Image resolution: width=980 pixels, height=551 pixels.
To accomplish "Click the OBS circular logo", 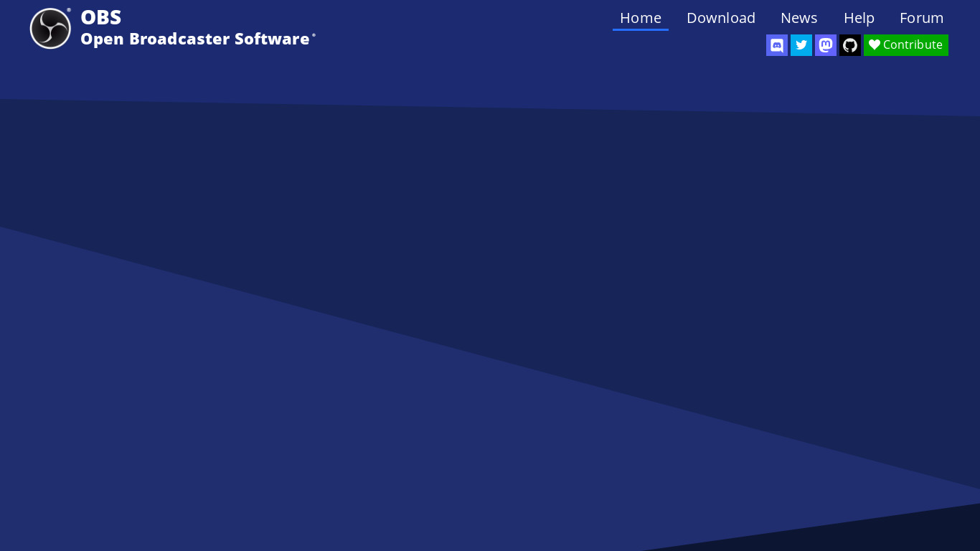I will 50,29.
